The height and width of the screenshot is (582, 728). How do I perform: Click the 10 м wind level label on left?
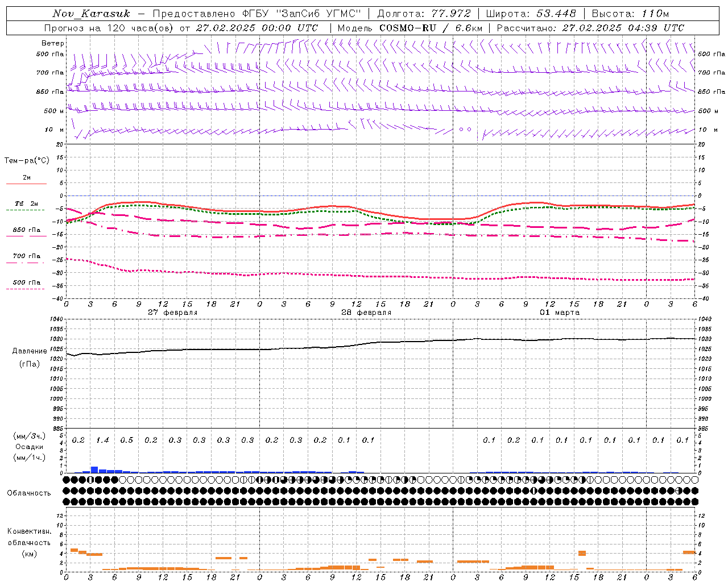[x=55, y=130]
